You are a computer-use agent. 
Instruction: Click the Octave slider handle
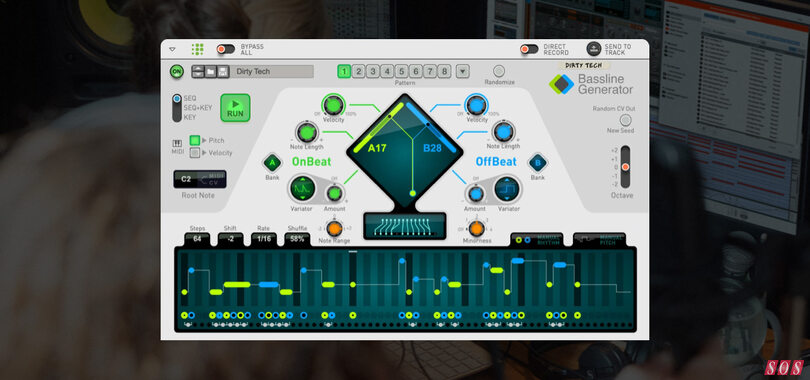point(625,167)
